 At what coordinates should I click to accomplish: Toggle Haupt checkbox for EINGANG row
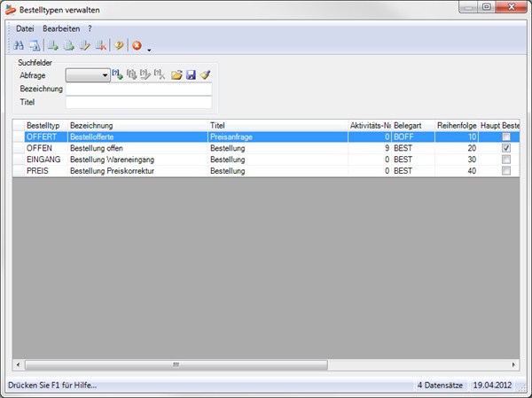click(x=506, y=160)
